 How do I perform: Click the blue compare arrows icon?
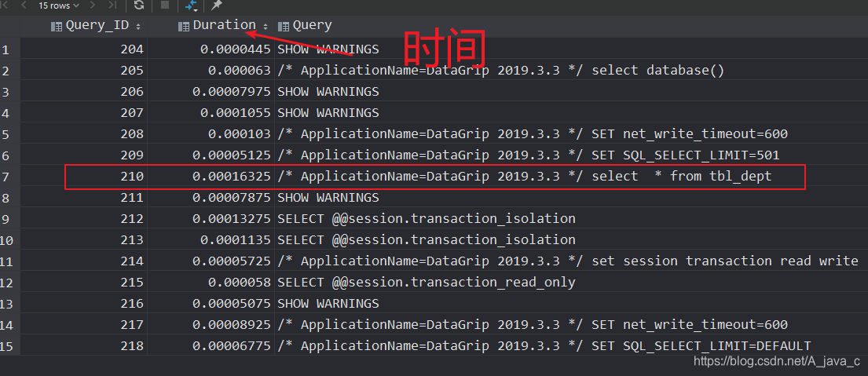(x=191, y=6)
